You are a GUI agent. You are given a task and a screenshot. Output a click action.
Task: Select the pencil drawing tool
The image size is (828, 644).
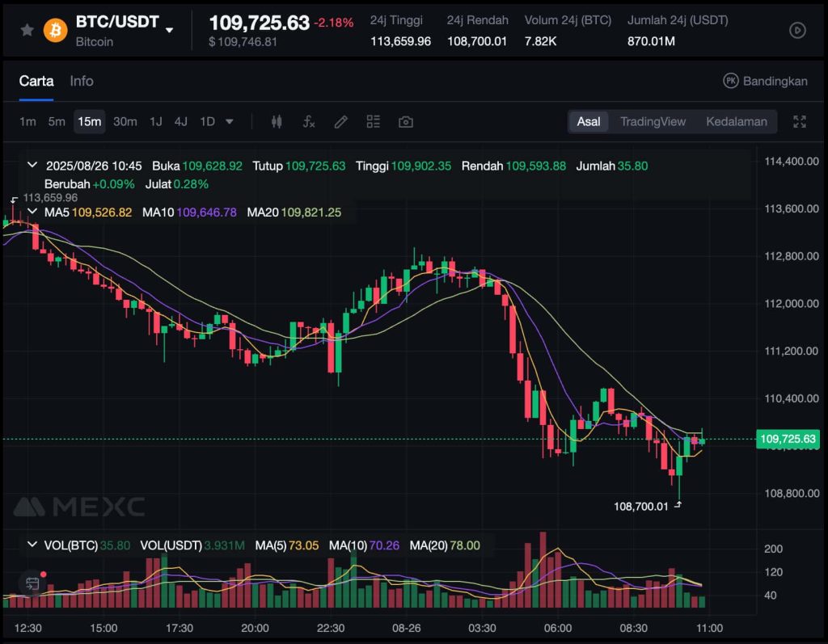point(340,122)
